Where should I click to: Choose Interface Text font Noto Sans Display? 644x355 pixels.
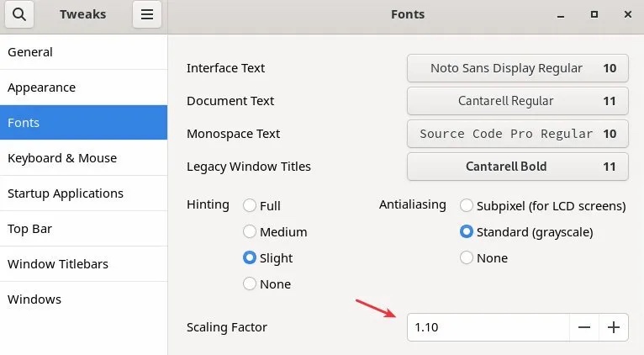[517, 68]
